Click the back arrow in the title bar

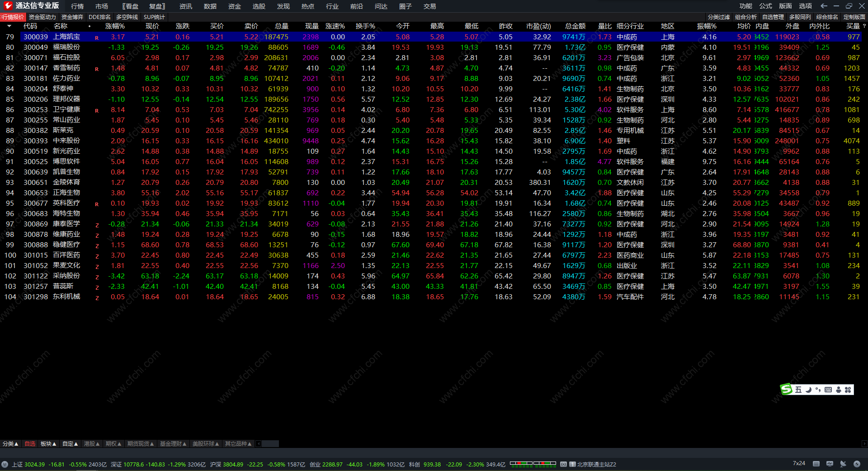click(824, 6)
